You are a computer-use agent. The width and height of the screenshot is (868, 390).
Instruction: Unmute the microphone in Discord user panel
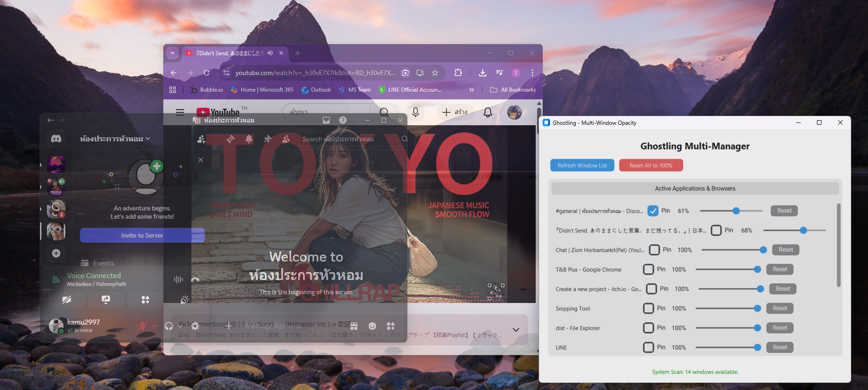coord(143,326)
